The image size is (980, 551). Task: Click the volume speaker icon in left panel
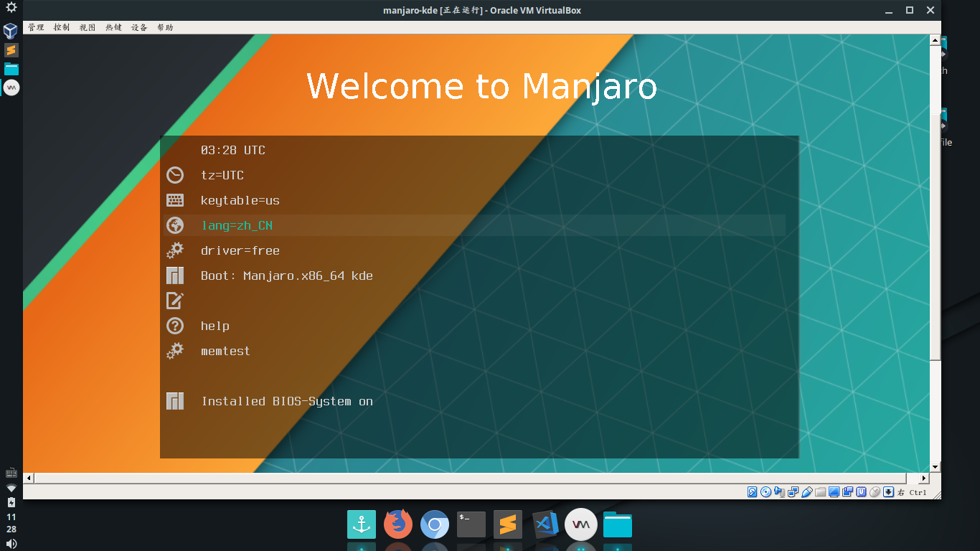pos(11,543)
